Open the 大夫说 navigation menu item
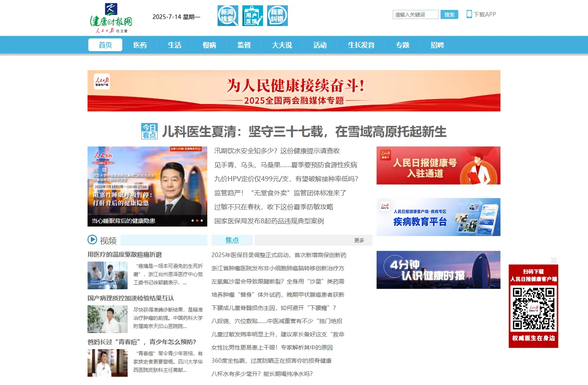Image resolution: width=588 pixels, height=385 pixels. click(x=282, y=45)
